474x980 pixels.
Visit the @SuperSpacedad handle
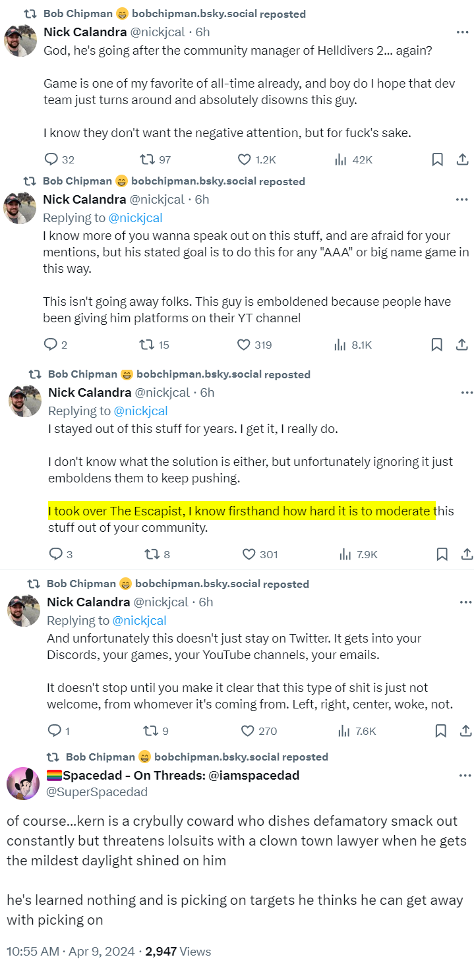[x=97, y=792]
